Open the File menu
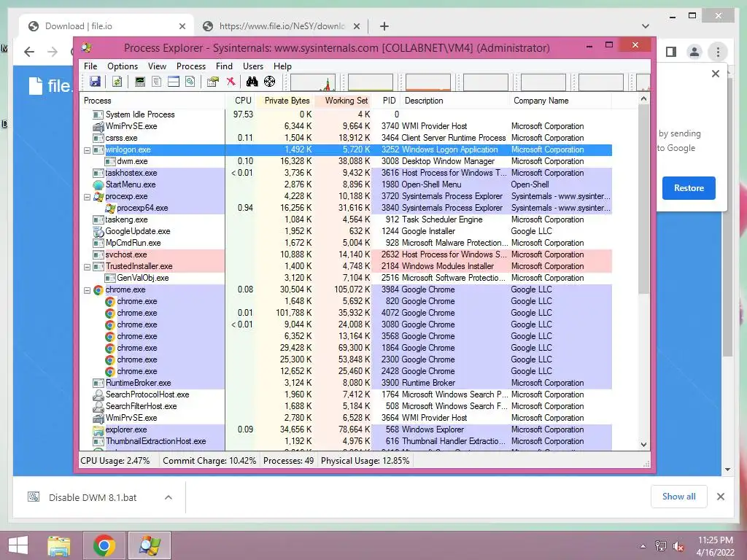The image size is (747, 560). [x=90, y=66]
